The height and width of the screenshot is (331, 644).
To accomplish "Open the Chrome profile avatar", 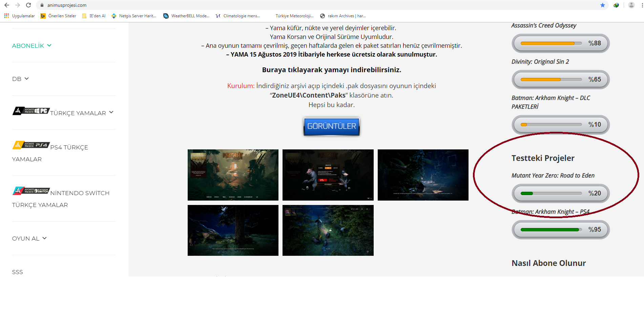I will click(x=631, y=5).
